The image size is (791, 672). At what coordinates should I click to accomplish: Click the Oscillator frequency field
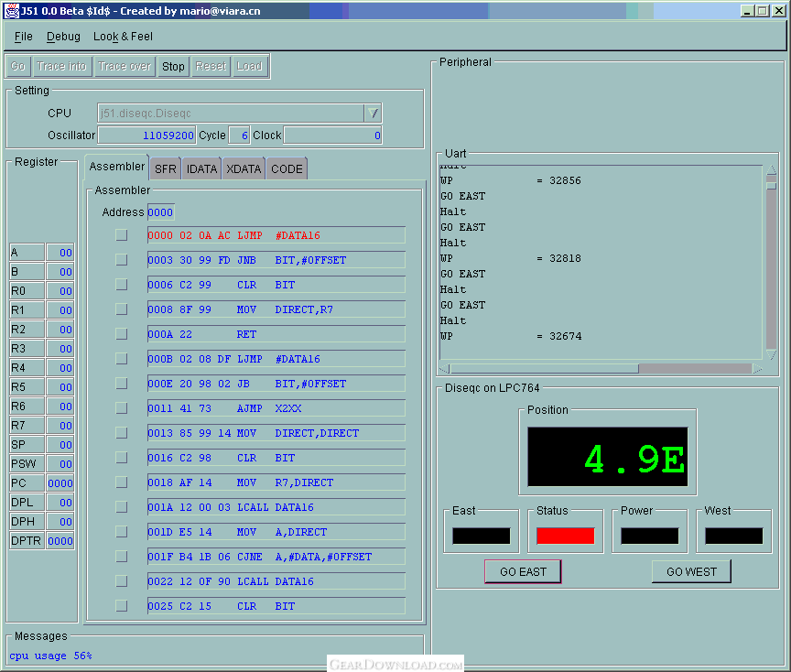[146, 135]
